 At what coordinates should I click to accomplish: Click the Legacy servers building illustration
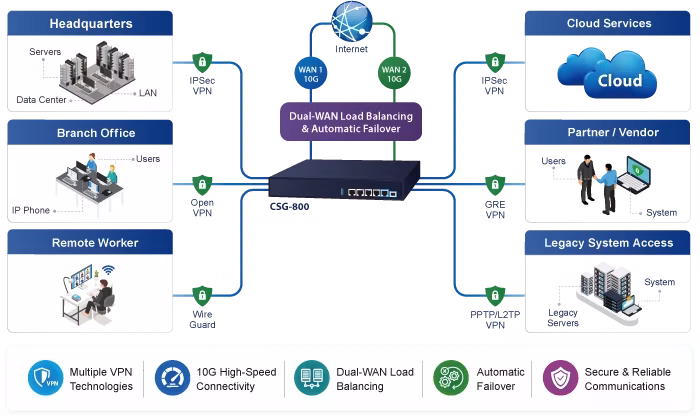(x=608, y=293)
